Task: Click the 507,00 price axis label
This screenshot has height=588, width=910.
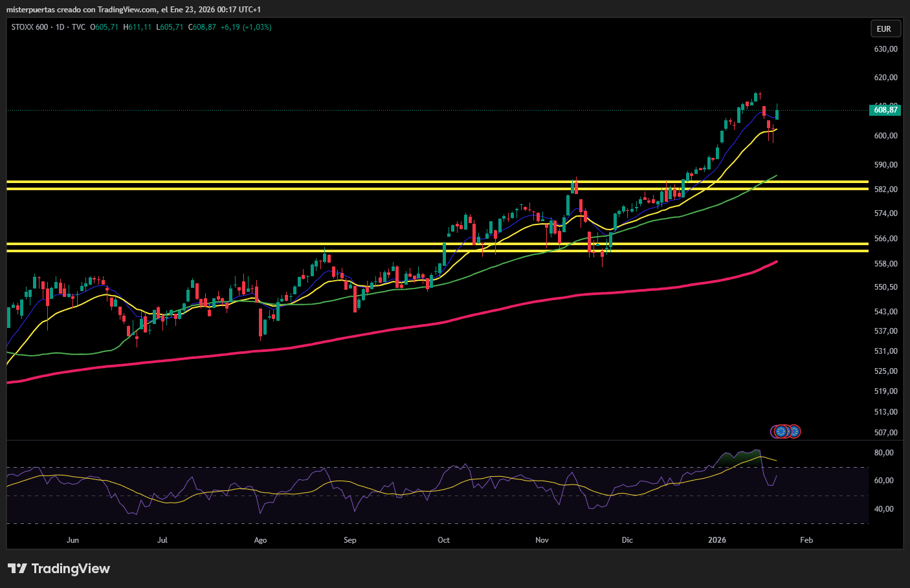Action: [885, 433]
